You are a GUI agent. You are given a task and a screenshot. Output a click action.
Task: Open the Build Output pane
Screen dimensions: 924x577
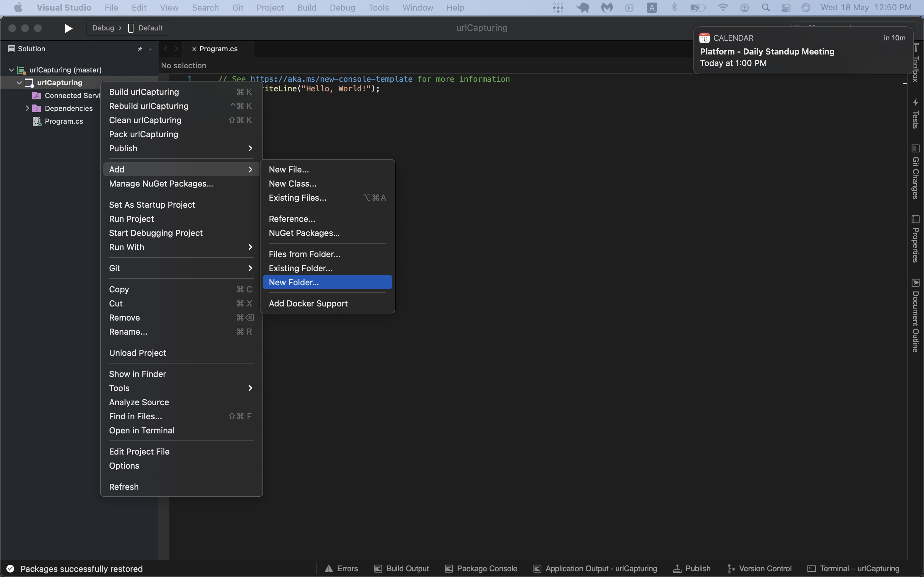pyautogui.click(x=401, y=568)
